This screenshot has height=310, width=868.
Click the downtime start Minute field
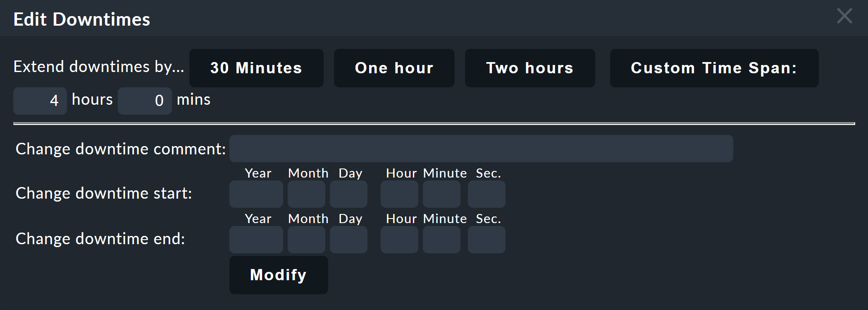pos(441,194)
